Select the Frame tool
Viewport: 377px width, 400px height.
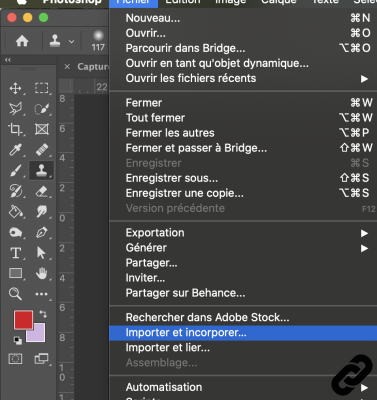[x=42, y=129]
